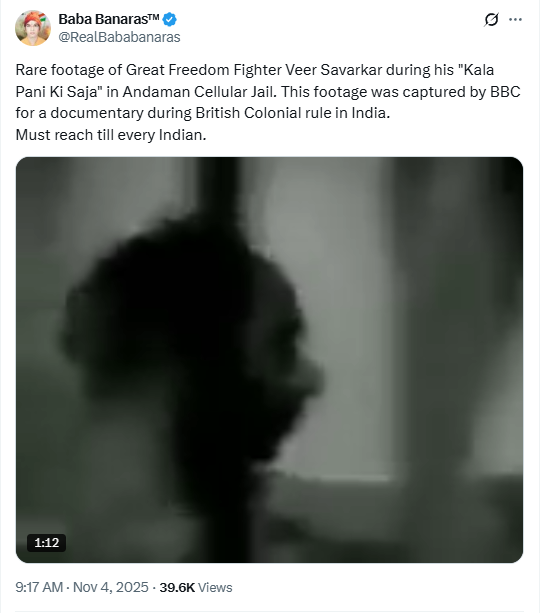Click the Baba Banaras display name
543x613 pixels.
pyautogui.click(x=109, y=19)
